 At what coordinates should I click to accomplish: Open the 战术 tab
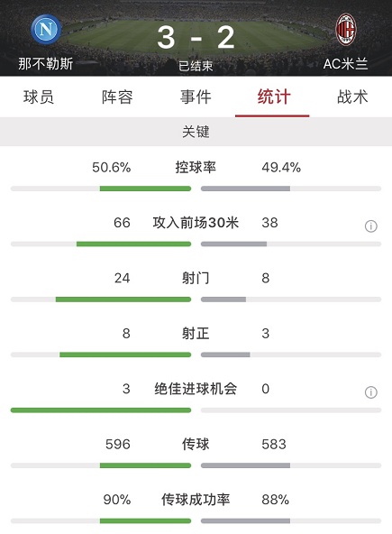tap(352, 97)
